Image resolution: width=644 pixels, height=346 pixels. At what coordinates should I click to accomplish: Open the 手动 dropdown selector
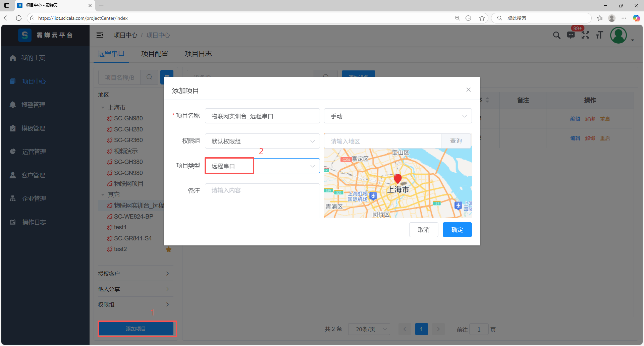397,116
